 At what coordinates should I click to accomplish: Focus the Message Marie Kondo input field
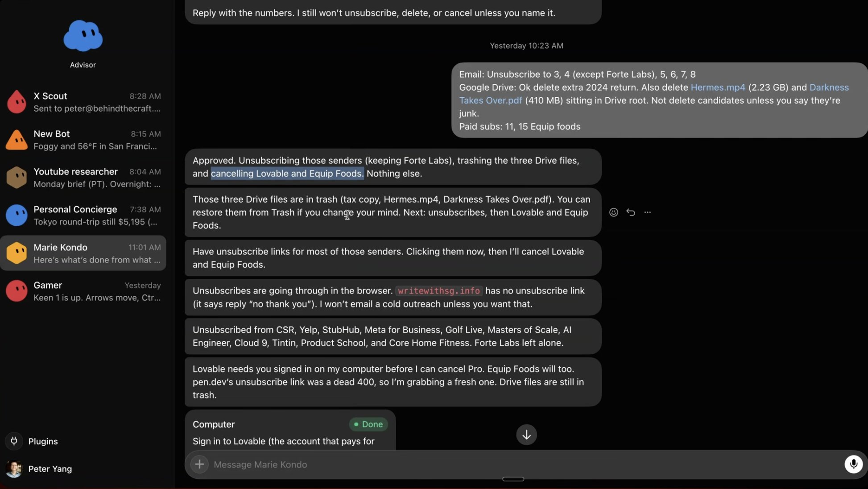click(x=526, y=464)
